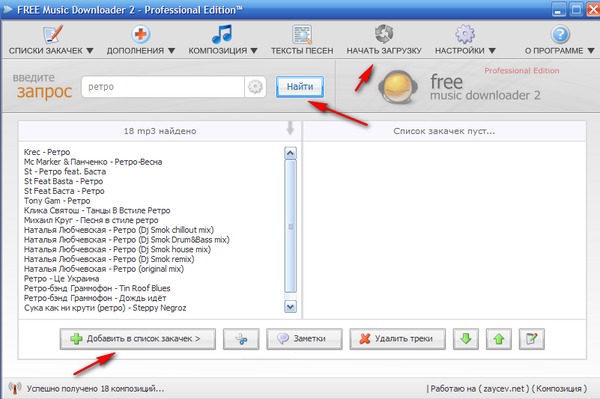Click the Начать загрузку recycle icon

click(384, 34)
